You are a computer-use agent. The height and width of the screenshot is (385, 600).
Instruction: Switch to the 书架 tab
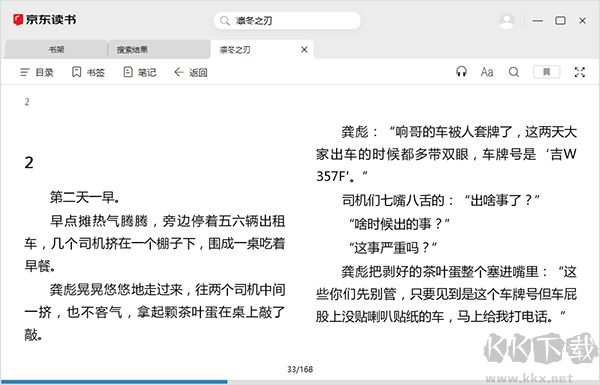coord(56,49)
